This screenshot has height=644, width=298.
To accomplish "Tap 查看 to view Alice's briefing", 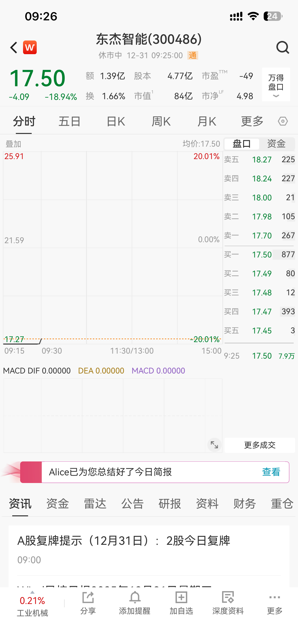I will tap(271, 472).
